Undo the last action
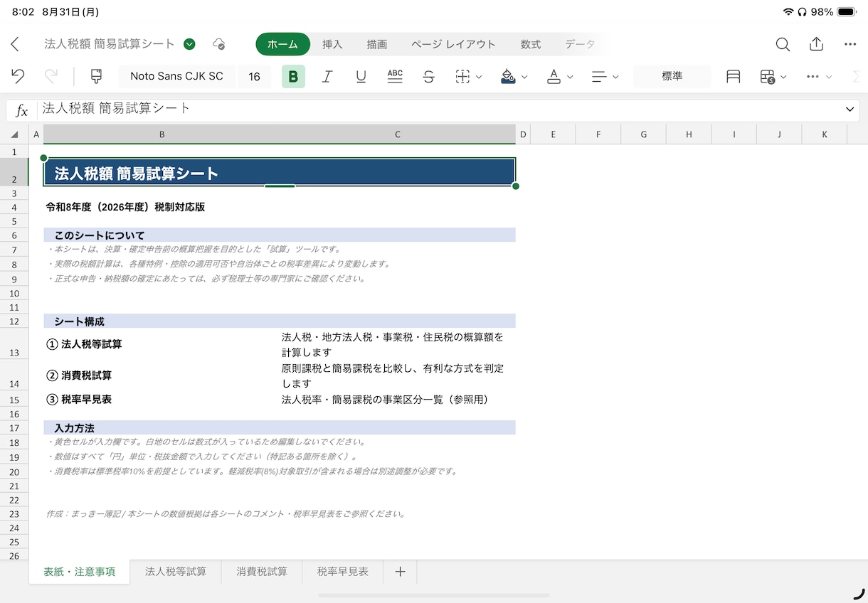This screenshot has height=603, width=868. tap(18, 76)
